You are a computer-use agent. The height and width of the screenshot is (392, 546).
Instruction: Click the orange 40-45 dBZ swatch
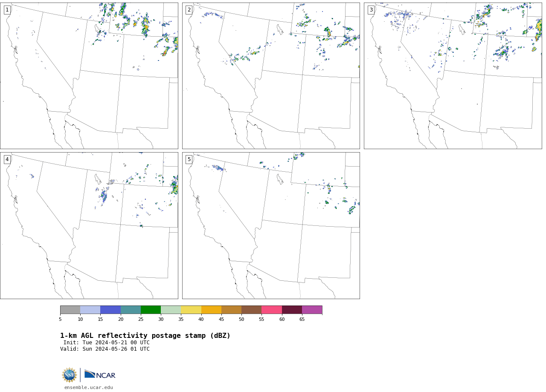coord(211,310)
